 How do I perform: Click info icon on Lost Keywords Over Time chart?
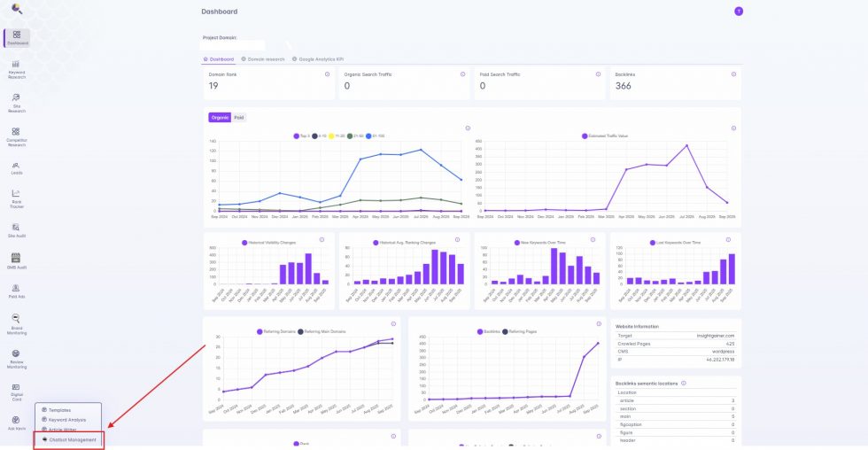[x=728, y=240]
